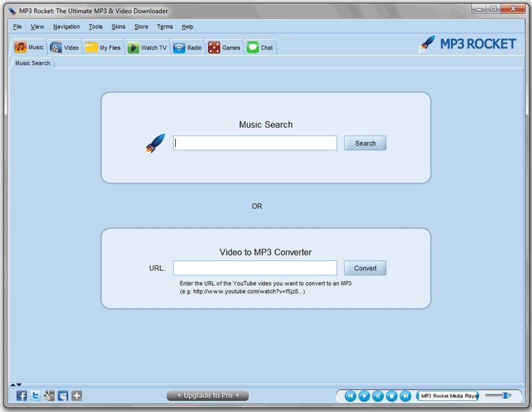The image size is (532, 412).
Task: Open the Music tab
Action: (x=30, y=47)
